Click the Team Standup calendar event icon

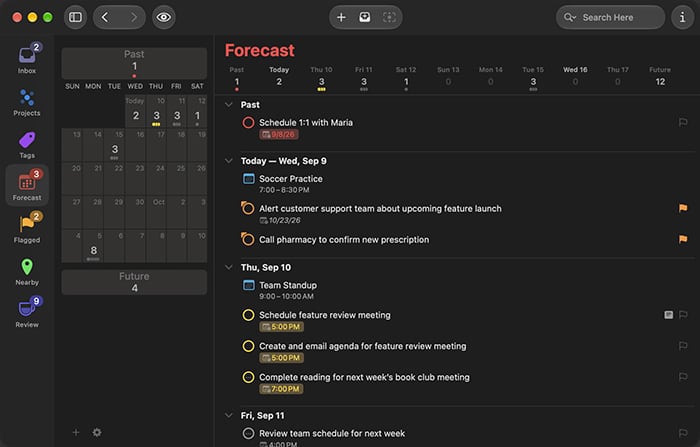tap(249, 285)
